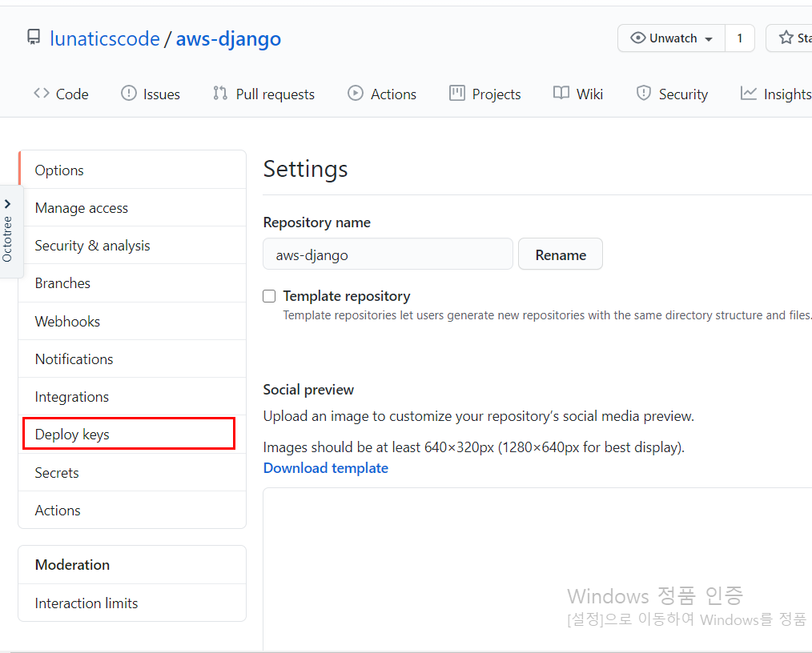
Task: Open the aws-django repository link
Action: click(x=228, y=38)
